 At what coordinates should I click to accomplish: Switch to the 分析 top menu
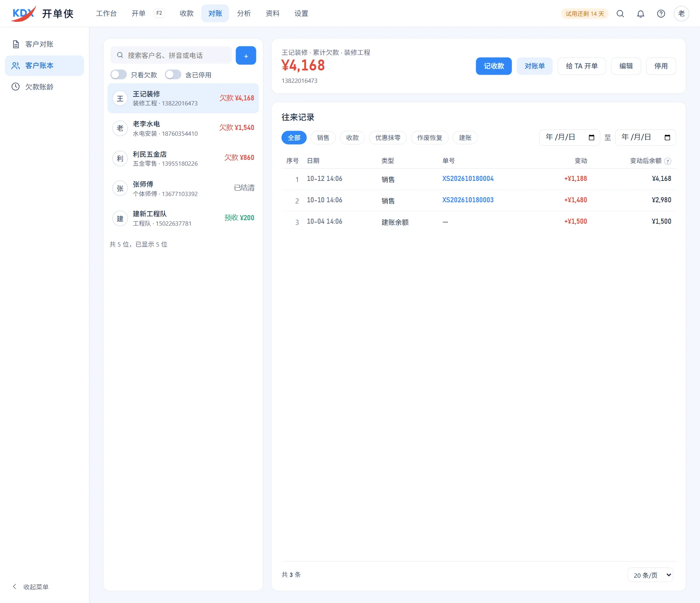[244, 14]
